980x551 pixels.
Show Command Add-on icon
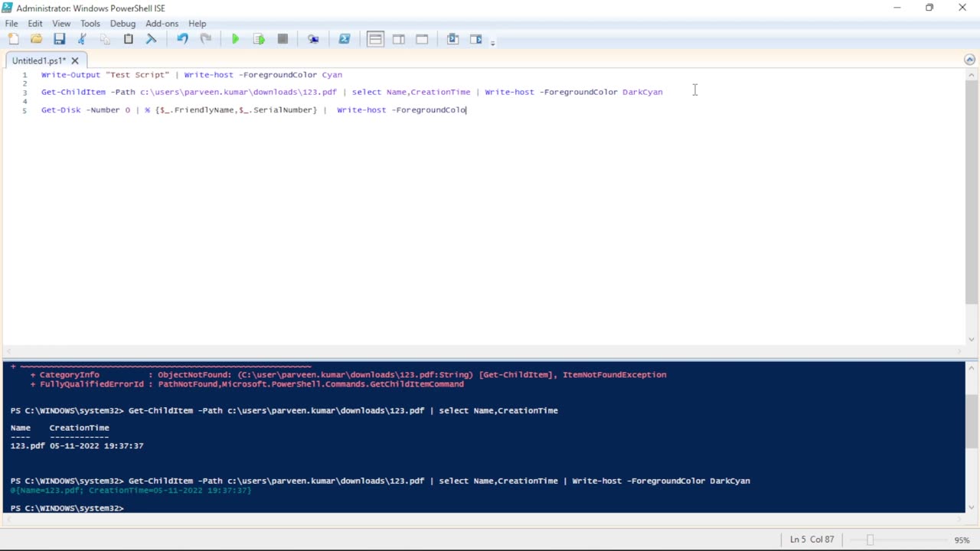click(475, 39)
